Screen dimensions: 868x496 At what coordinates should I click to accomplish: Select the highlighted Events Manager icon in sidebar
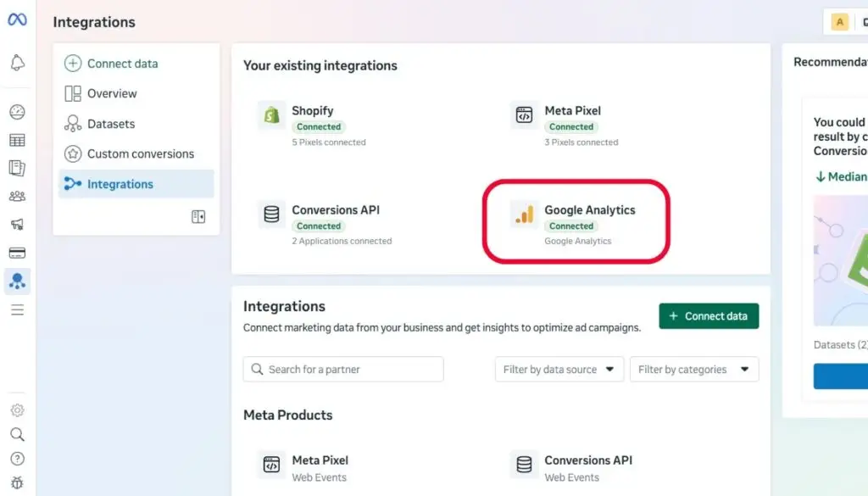coord(17,281)
